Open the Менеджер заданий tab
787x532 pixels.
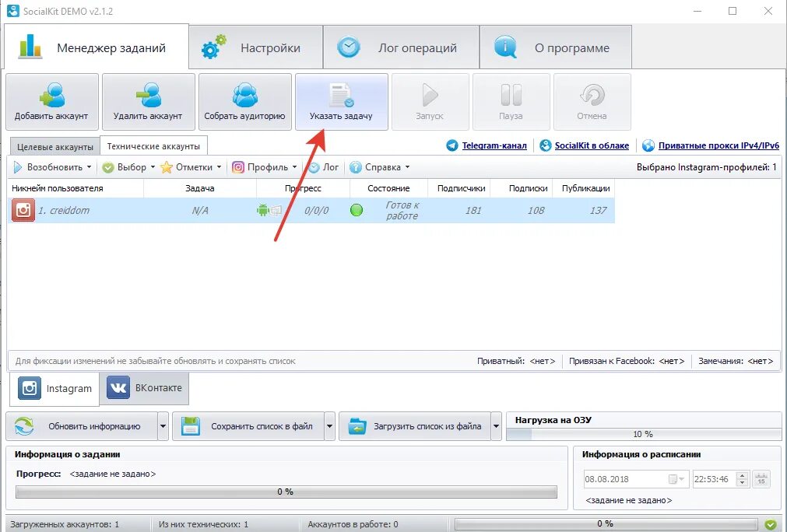tap(97, 47)
